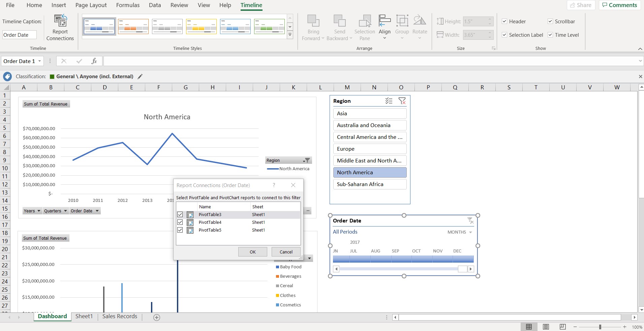The width and height of the screenshot is (644, 331).
Task: Toggle the Scrollbar checkbox in the Show group
Action: 550,21
